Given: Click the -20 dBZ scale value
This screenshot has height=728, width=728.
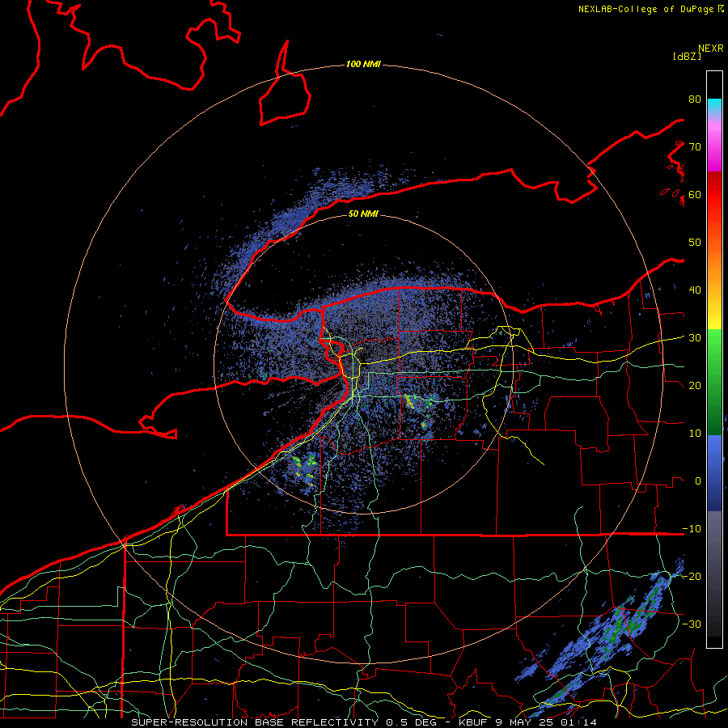Looking at the screenshot, I should [x=692, y=576].
